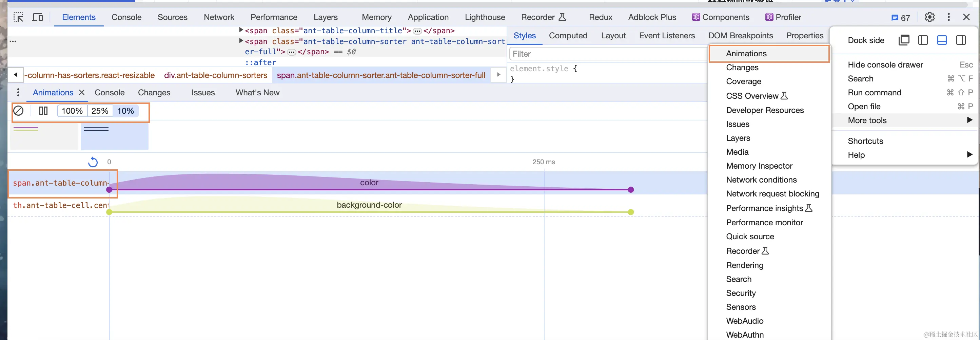The width and height of the screenshot is (980, 340).
Task: Open the DevTools settings gear
Action: (x=929, y=17)
